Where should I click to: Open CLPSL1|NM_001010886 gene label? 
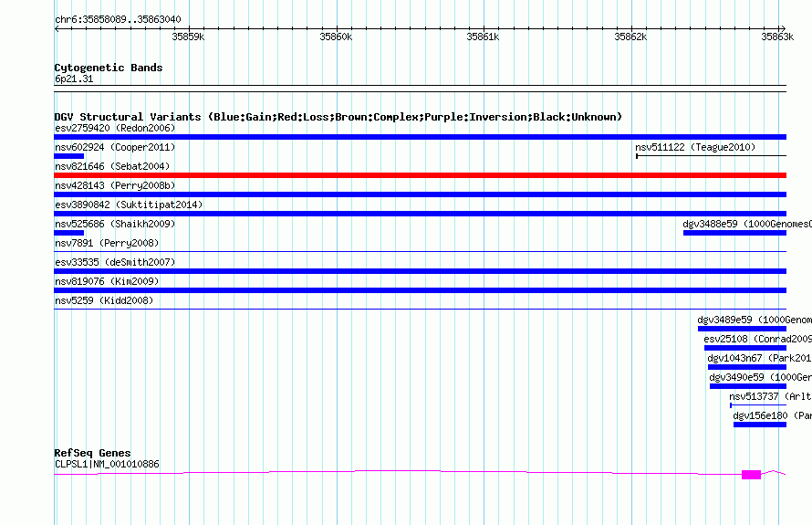107,464
